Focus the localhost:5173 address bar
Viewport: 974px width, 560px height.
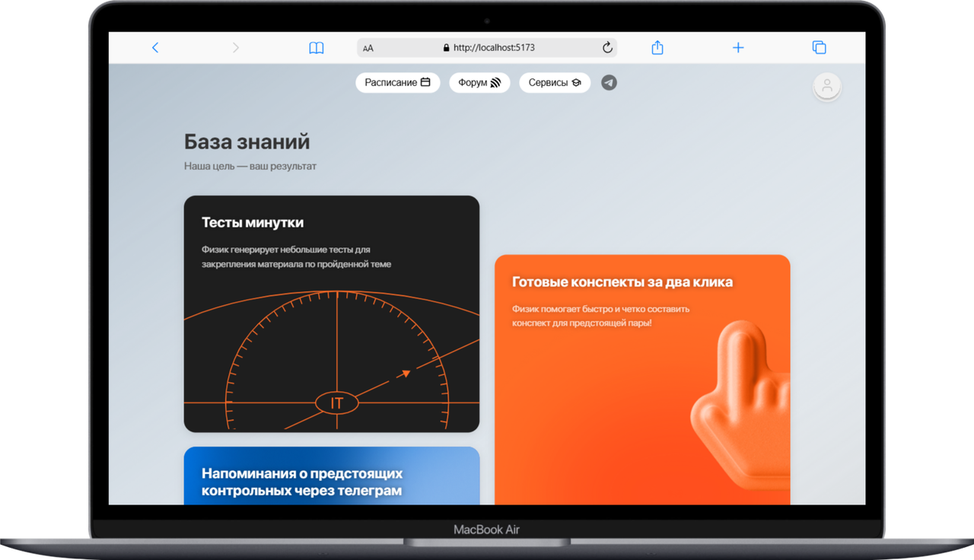pos(487,48)
